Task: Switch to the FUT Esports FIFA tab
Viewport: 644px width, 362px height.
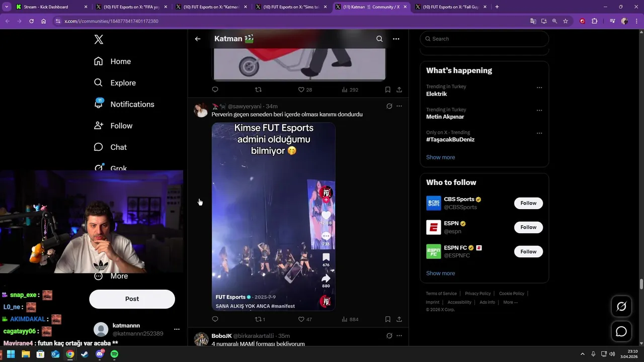Action: pos(131,7)
